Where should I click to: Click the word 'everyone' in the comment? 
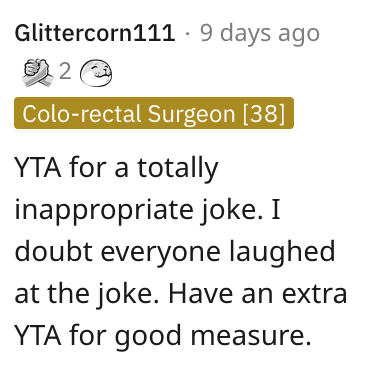coord(161,254)
